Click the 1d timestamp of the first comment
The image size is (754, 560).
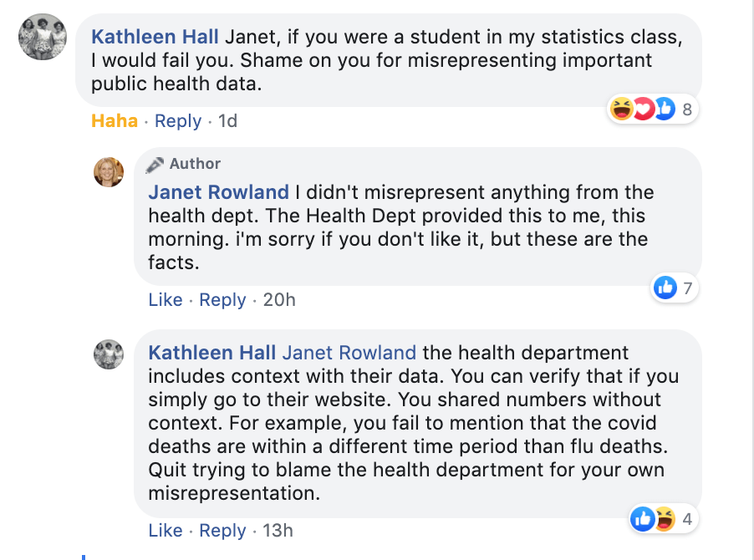point(228,121)
